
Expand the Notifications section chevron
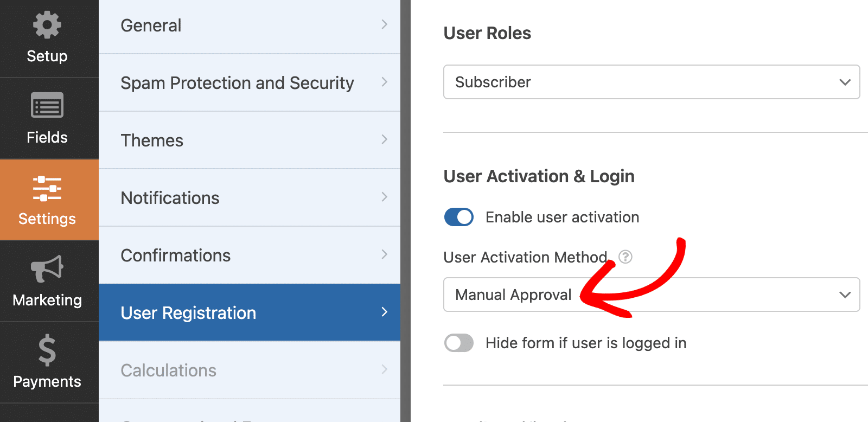coord(384,197)
